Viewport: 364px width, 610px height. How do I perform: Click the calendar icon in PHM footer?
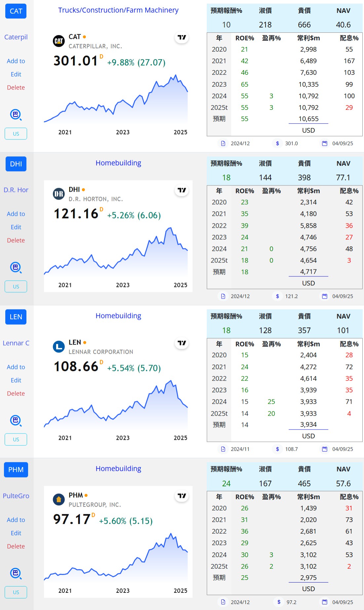pos(325,602)
